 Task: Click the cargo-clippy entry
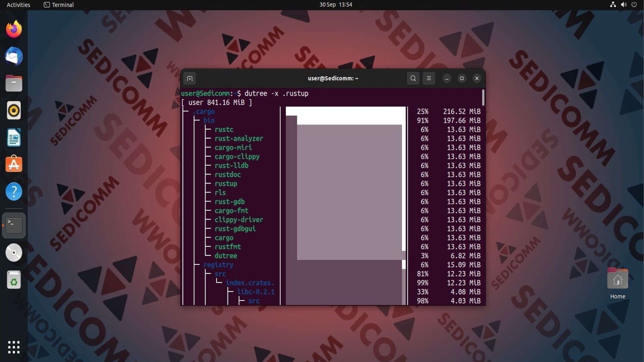[237, 157]
